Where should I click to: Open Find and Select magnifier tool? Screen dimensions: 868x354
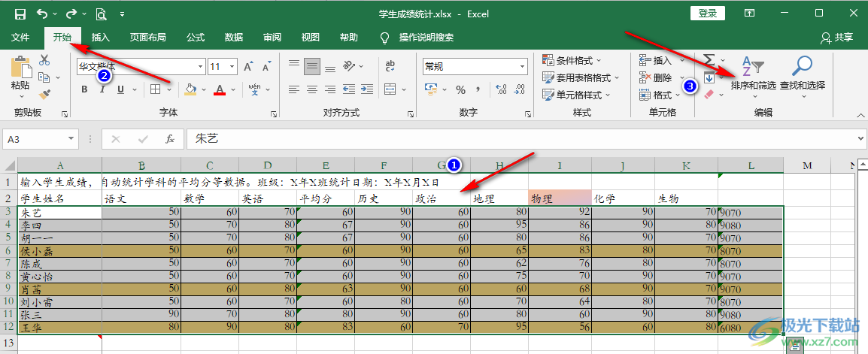(x=803, y=74)
